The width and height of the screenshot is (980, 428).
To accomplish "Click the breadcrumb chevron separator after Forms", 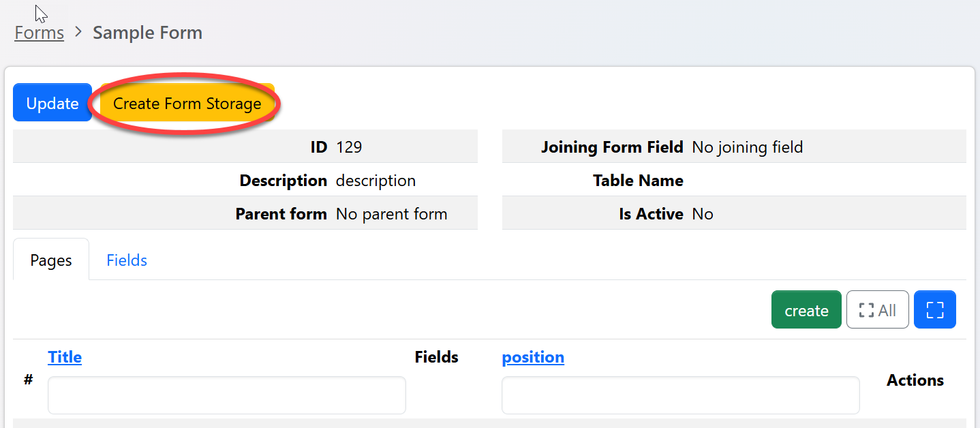I will [x=78, y=32].
